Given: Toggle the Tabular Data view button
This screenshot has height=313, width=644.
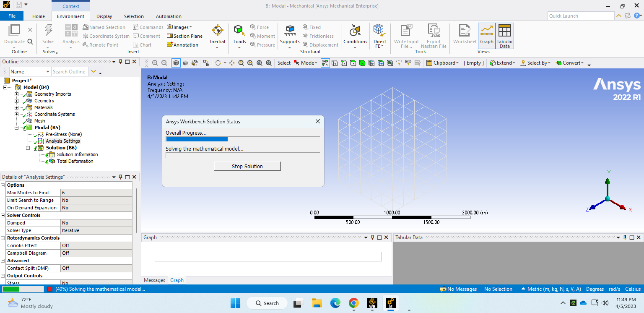Looking at the screenshot, I should tap(504, 36).
